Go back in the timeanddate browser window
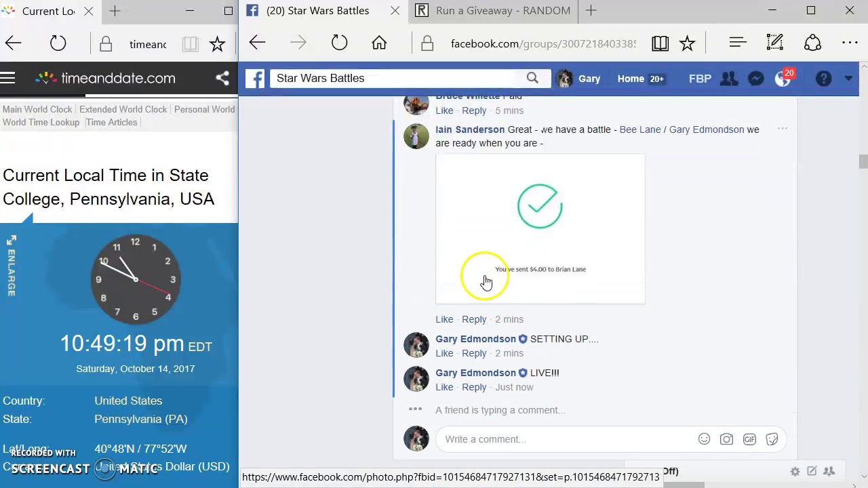This screenshot has height=488, width=868. point(14,44)
